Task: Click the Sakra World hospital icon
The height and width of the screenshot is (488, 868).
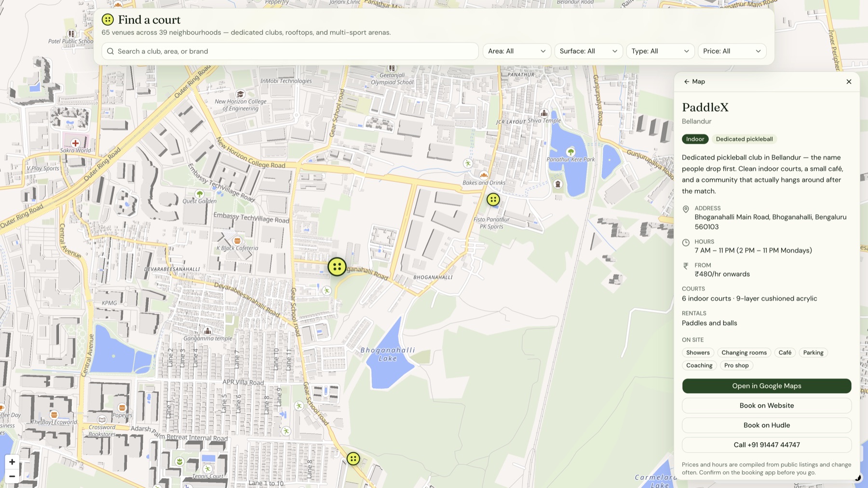Action: click(x=75, y=143)
